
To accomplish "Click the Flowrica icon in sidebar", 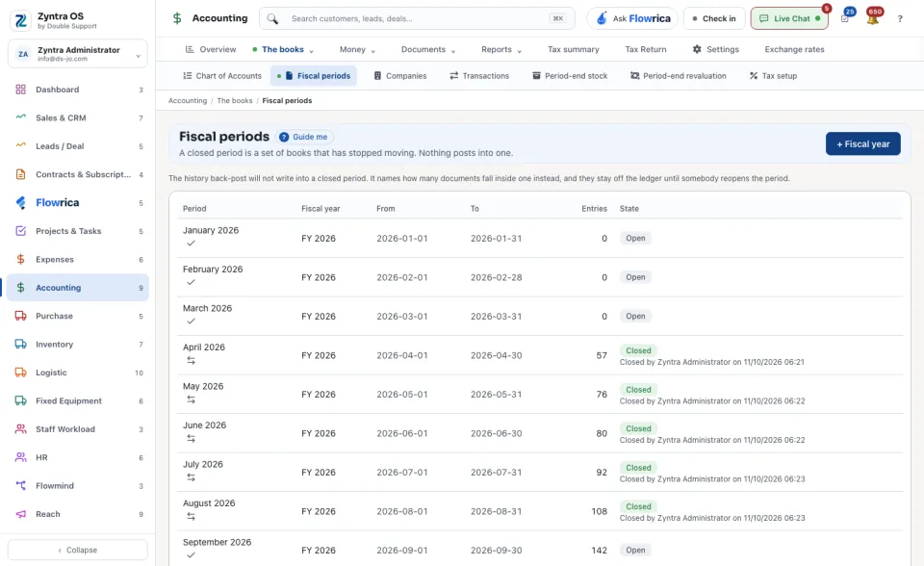I will [20, 203].
